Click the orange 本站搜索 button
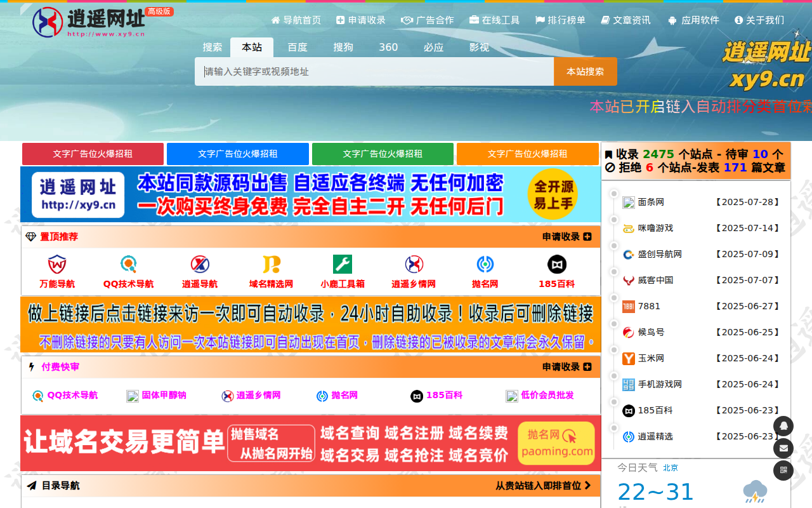This screenshot has width=812, height=508. [x=585, y=72]
